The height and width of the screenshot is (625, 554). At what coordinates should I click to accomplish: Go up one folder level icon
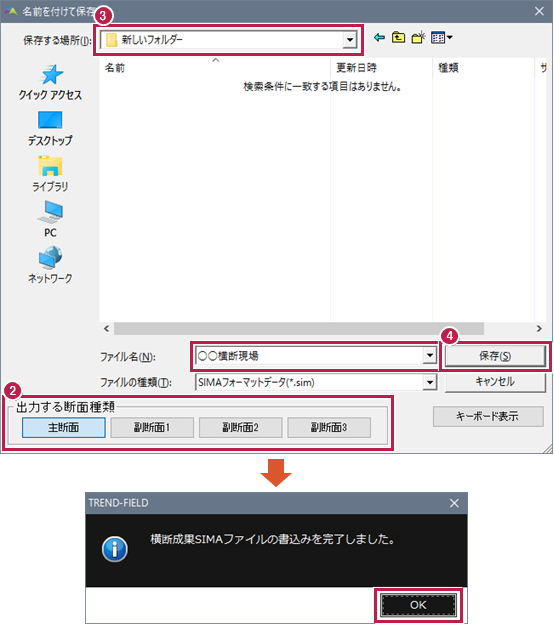click(x=398, y=38)
